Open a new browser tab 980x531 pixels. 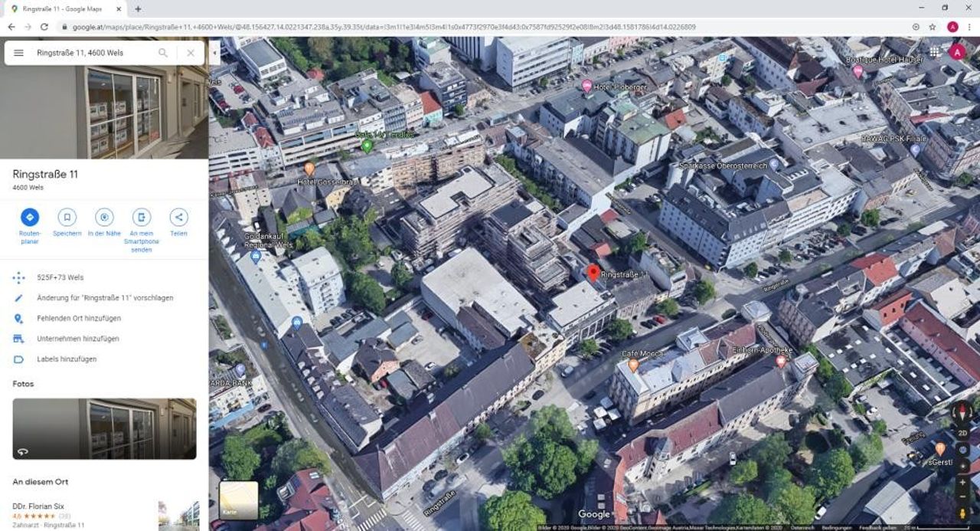pyautogui.click(x=138, y=9)
